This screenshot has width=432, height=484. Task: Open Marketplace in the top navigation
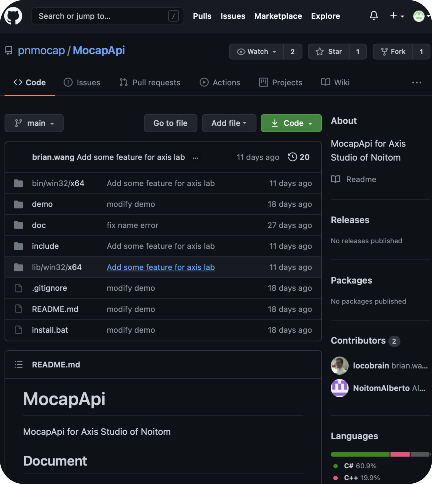[x=278, y=16]
